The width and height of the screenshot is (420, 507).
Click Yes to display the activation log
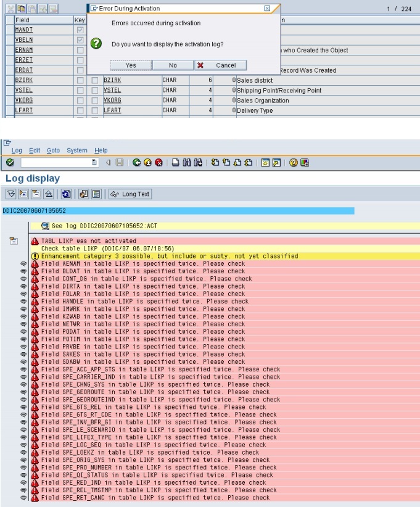[x=131, y=65]
